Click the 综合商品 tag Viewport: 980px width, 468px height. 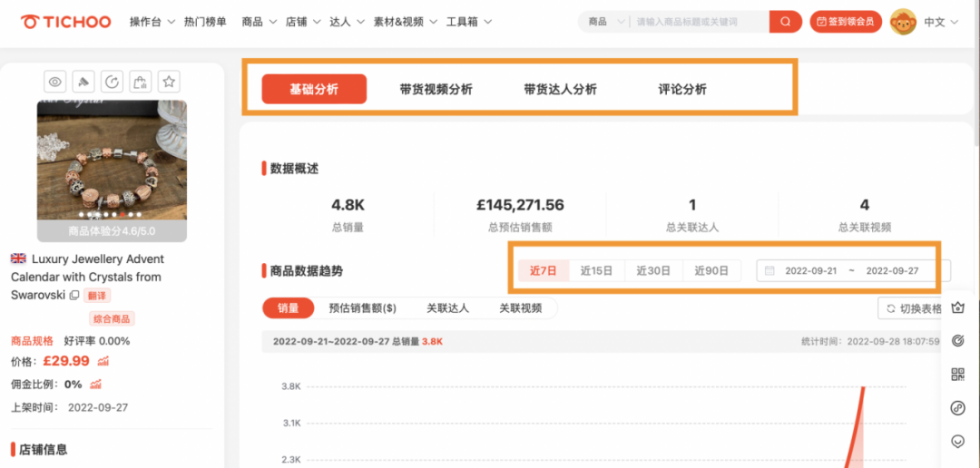tap(112, 318)
